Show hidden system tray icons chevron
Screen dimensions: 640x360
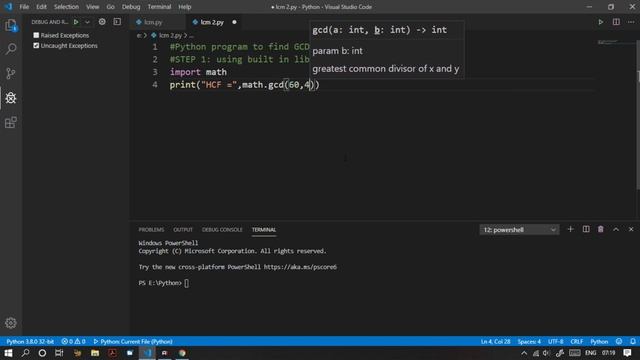(524, 353)
